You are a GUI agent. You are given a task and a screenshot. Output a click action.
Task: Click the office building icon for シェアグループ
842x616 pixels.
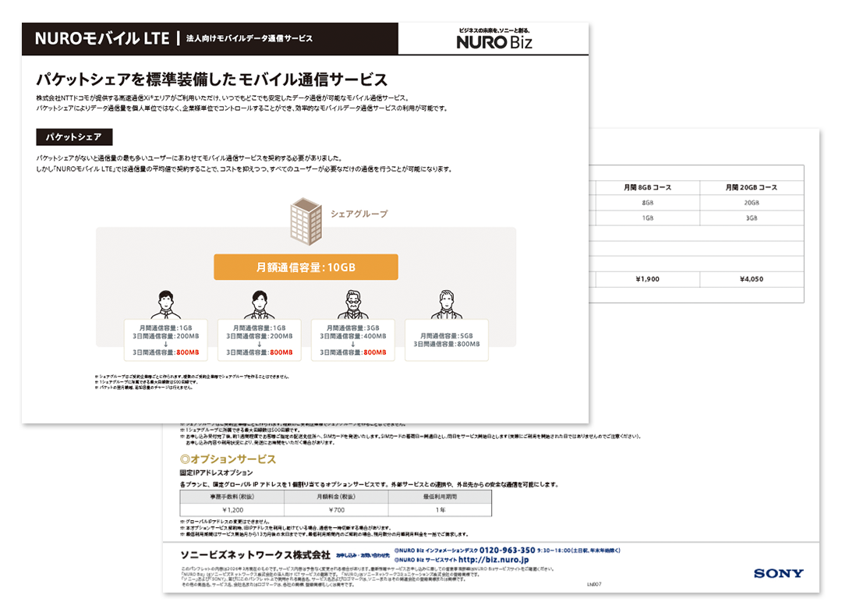pos(306,221)
